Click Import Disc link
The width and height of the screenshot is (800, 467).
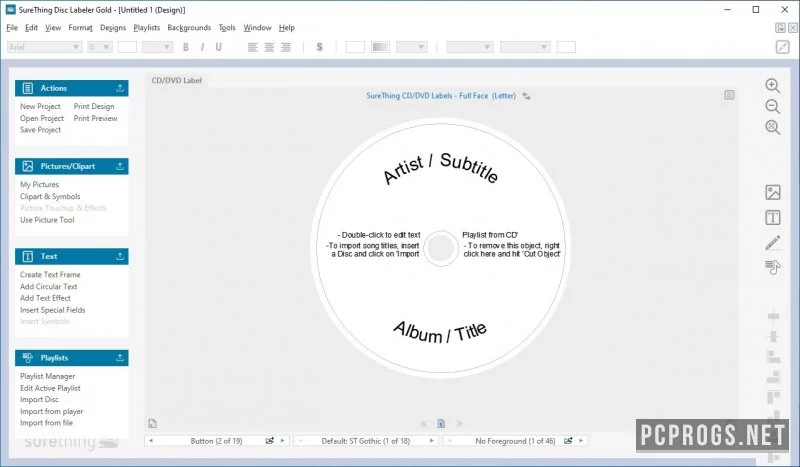[x=39, y=399]
